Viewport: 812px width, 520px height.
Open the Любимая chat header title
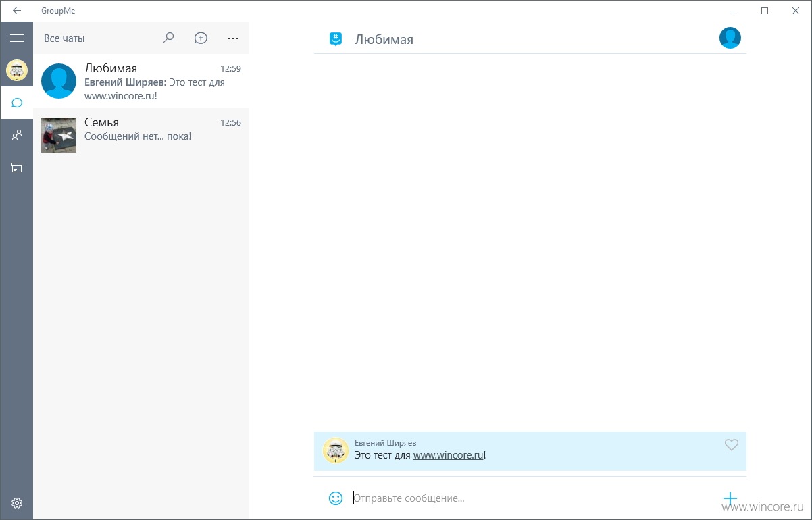tap(384, 40)
